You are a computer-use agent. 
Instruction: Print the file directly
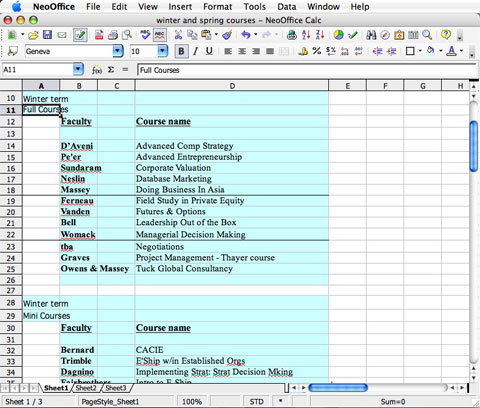[x=113, y=35]
